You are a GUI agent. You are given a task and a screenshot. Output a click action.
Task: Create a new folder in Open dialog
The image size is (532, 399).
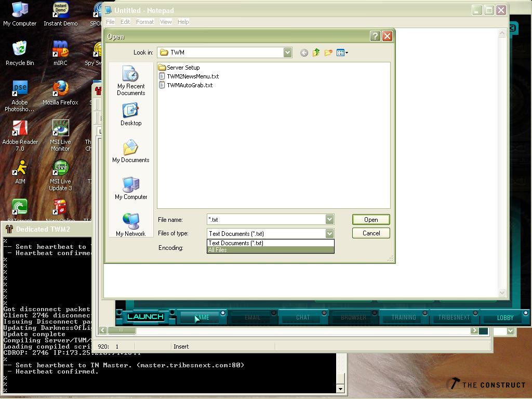tap(328, 52)
